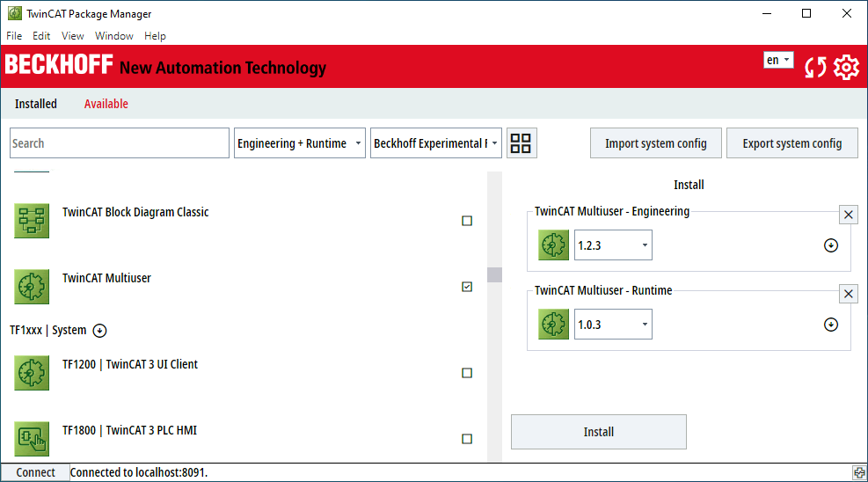Viewport: 868px width, 482px height.
Task: Click the TF1800 PLC HMI package icon
Action: [x=32, y=439]
